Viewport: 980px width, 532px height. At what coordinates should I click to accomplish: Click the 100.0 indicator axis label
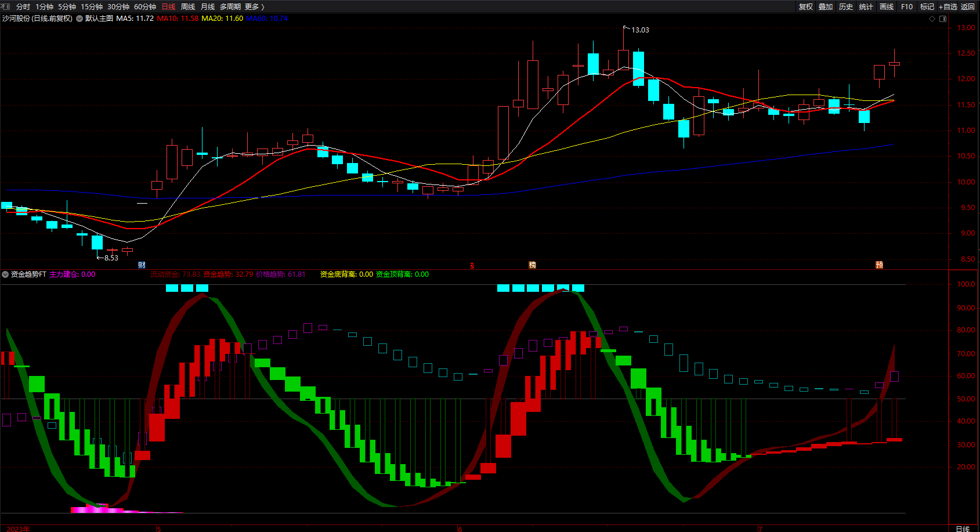966,284
